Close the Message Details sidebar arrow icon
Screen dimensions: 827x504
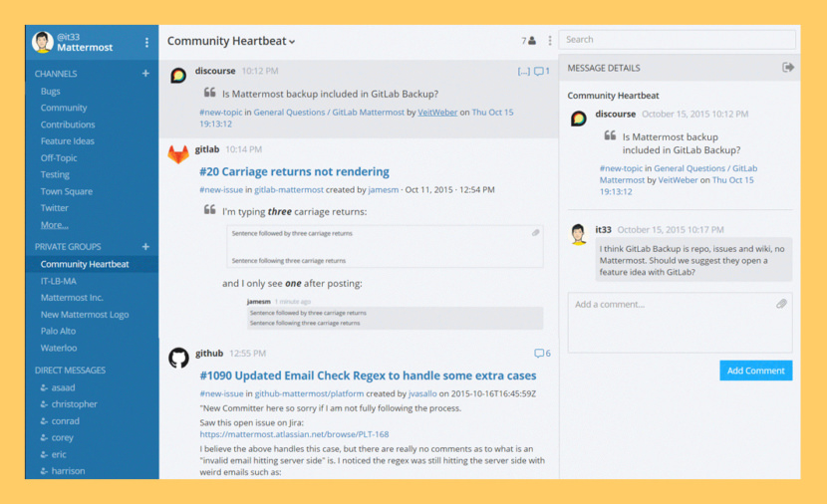pyautogui.click(x=788, y=68)
